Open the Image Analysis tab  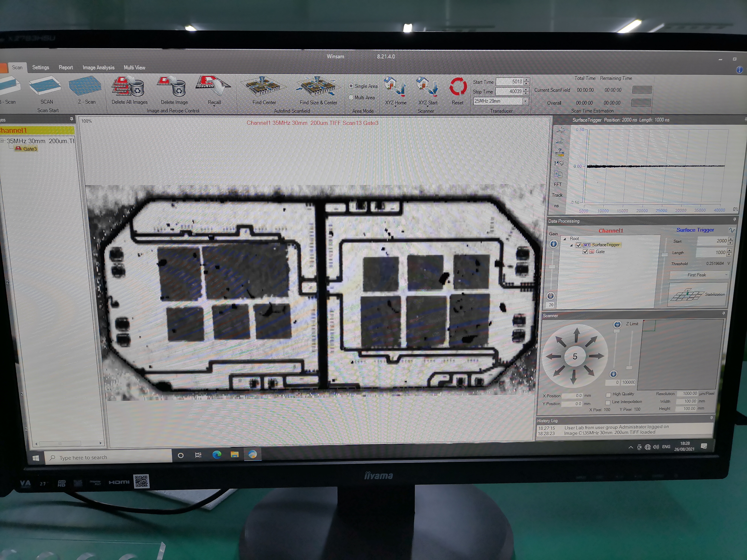98,68
